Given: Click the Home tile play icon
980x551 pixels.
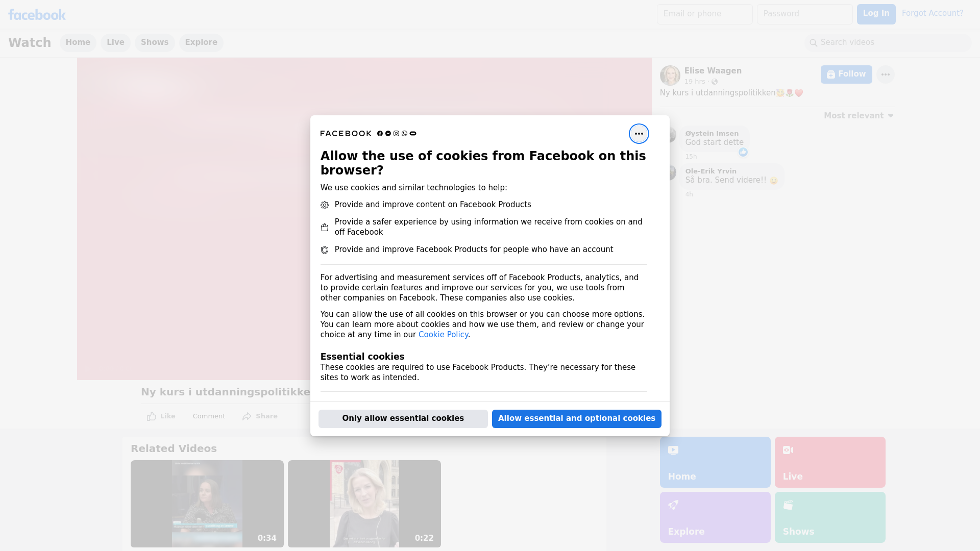Looking at the screenshot, I should 673,450.
